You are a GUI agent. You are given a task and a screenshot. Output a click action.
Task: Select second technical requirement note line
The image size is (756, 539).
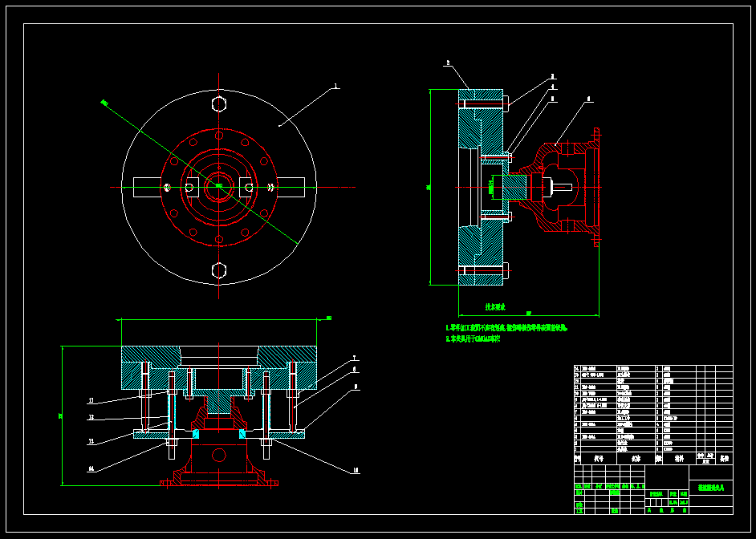[473, 338]
